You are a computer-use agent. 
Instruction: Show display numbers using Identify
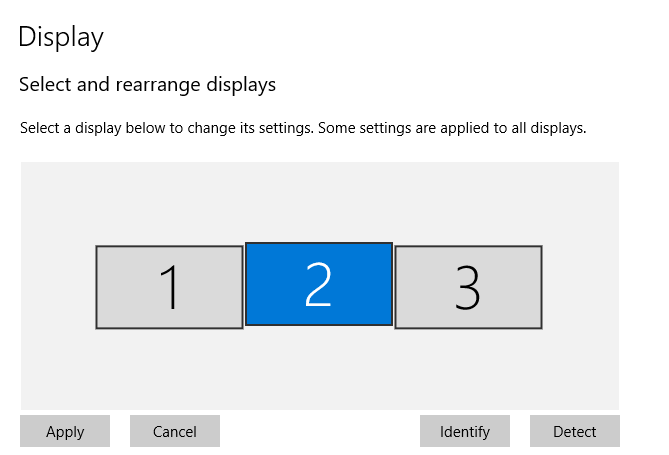(465, 432)
